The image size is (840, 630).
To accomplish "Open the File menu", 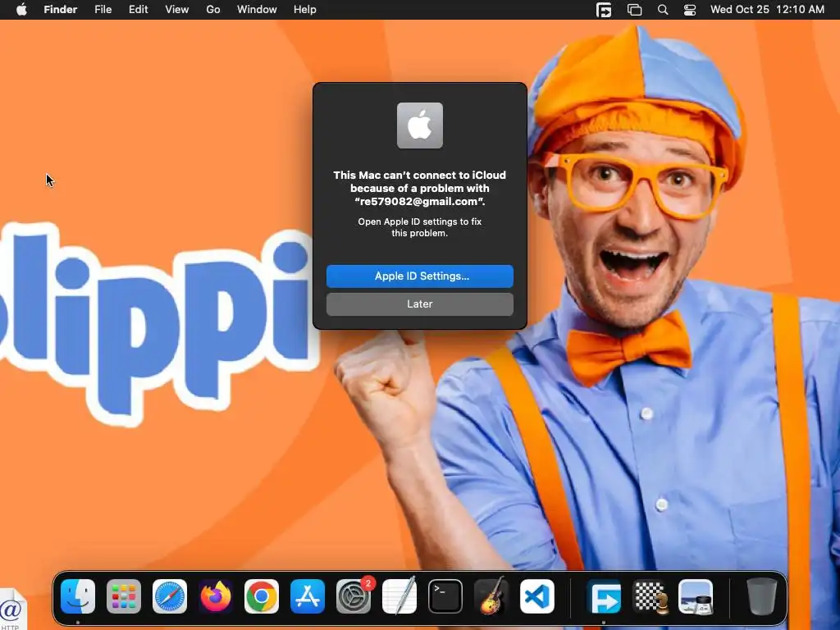I will click(103, 10).
